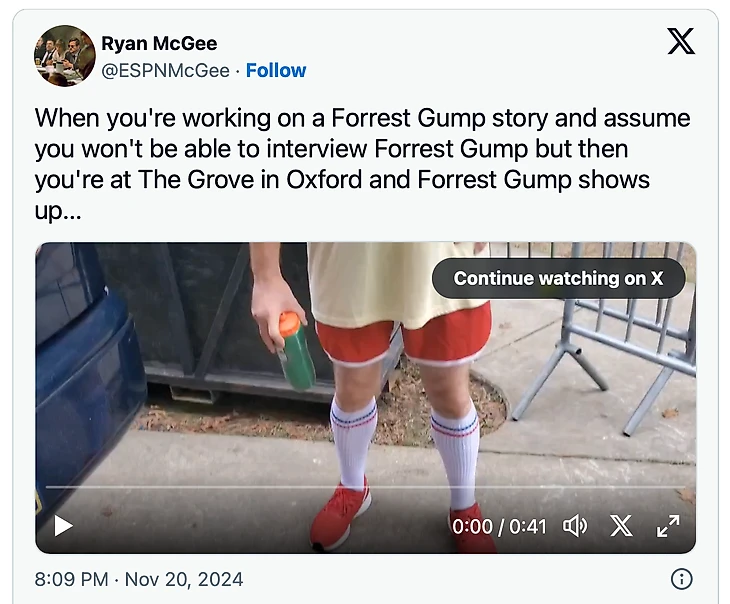The image size is (730, 604).
Task: Enter fullscreen mode for the video
Action: click(x=668, y=525)
